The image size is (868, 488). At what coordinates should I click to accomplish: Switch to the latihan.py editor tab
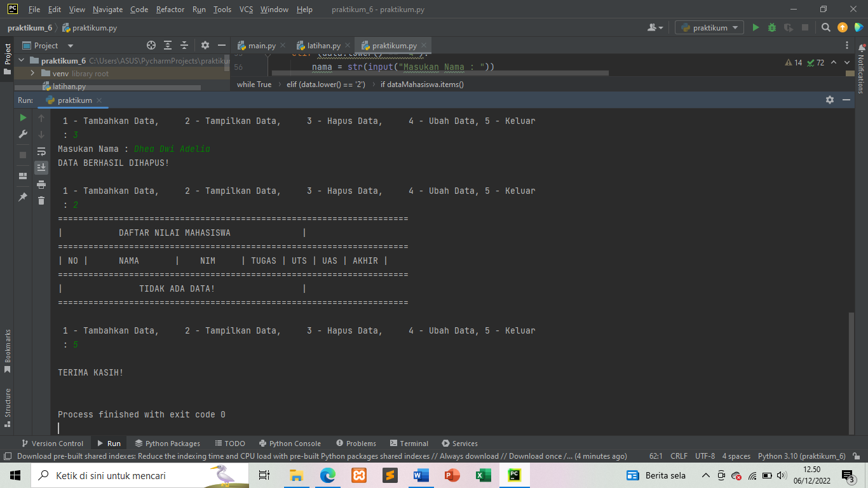tap(322, 46)
